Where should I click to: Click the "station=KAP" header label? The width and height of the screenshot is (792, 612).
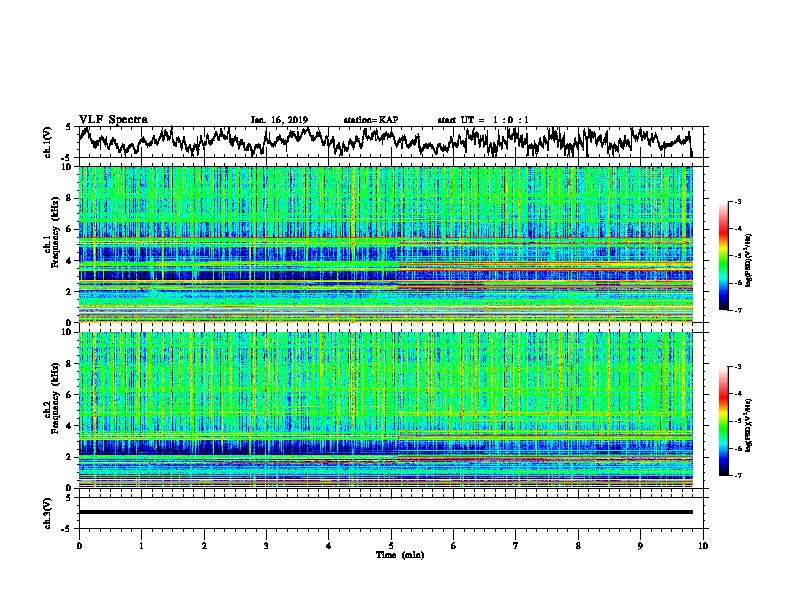(x=371, y=120)
